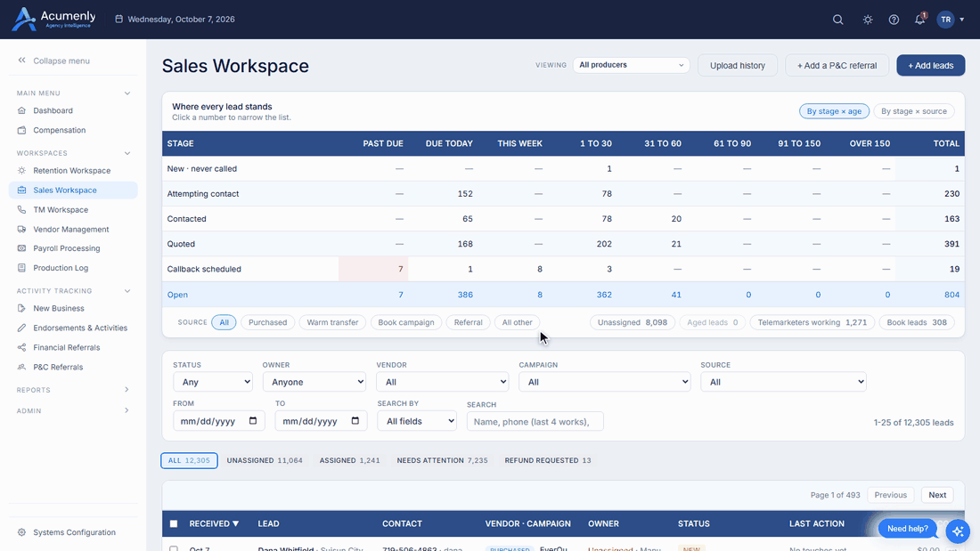Switch view to By stage × age
The height and width of the screenshot is (551, 980).
coord(834,111)
